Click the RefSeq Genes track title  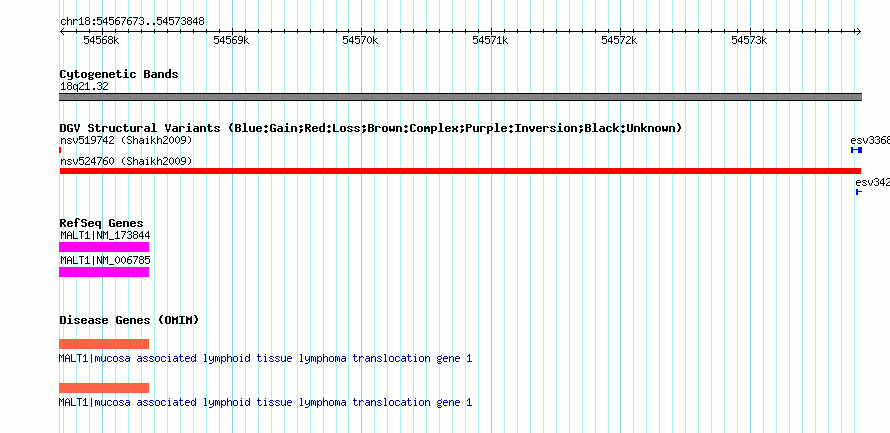(102, 223)
